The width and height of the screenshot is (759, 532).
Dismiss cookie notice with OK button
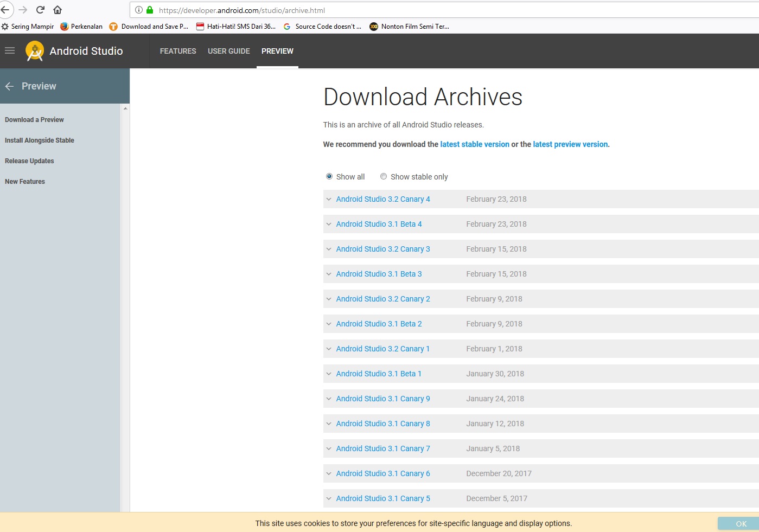click(741, 523)
